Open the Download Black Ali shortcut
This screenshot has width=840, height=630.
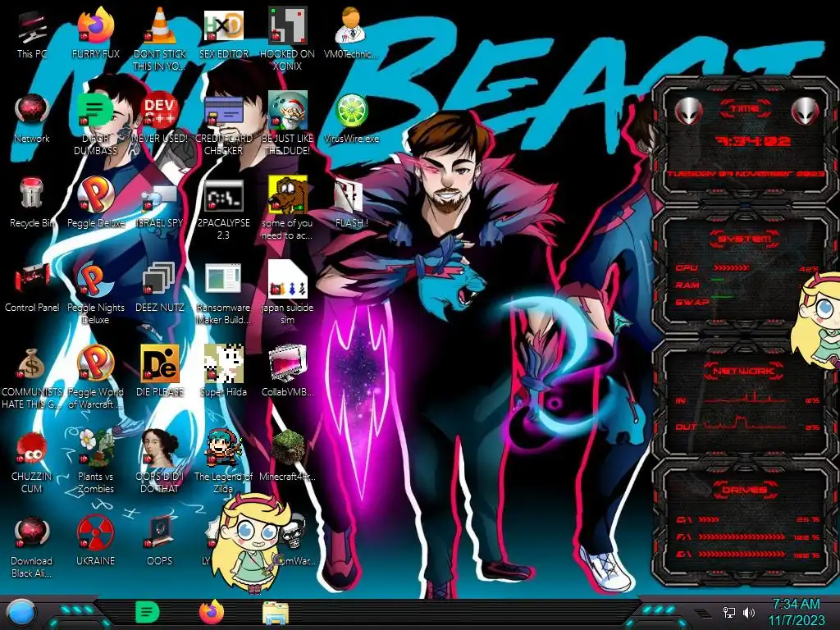point(32,547)
